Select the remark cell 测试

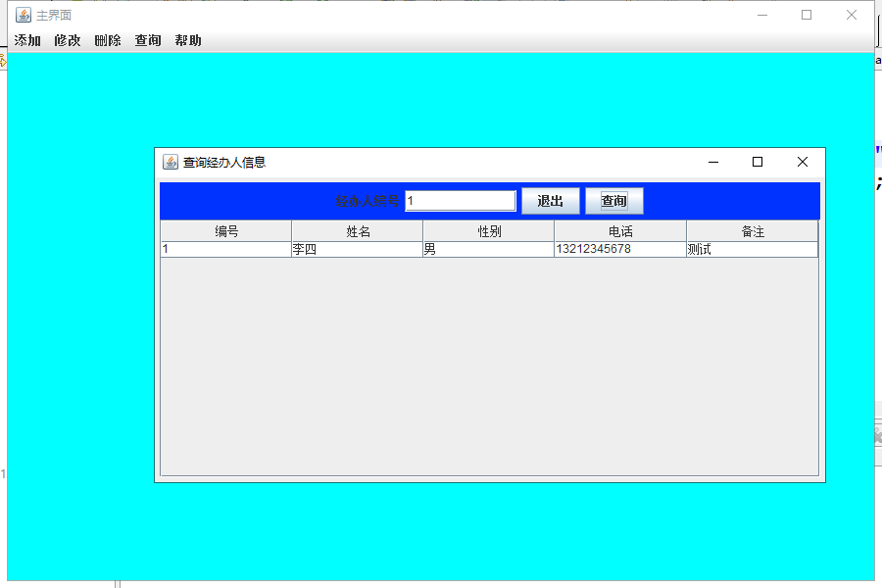pos(752,249)
